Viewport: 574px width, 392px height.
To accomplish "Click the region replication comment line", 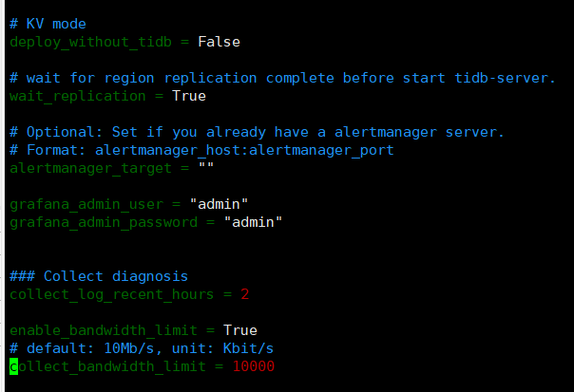I will click(x=281, y=77).
